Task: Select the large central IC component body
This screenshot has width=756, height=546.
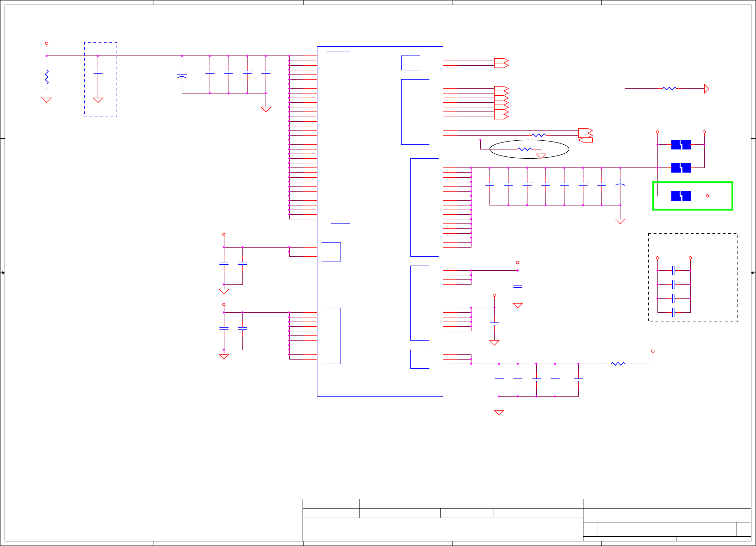Action: pyautogui.click(x=380, y=221)
